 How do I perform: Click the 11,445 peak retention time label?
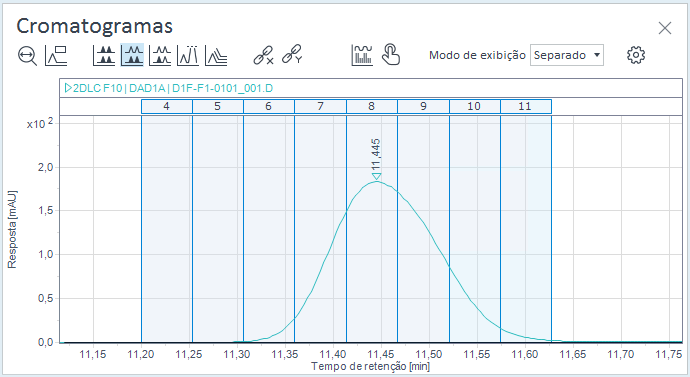click(376, 154)
